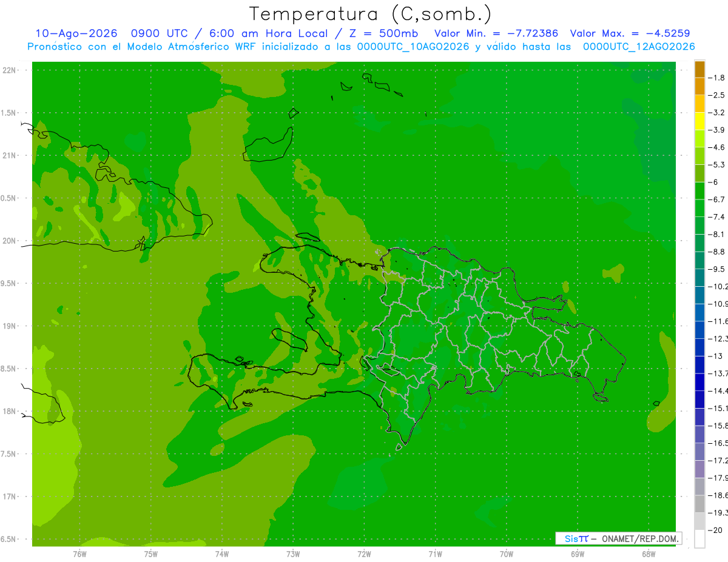Screen dimensions: 728x562
Task: Pick the white bottom swatch of the color scale
Action: (x=699, y=539)
